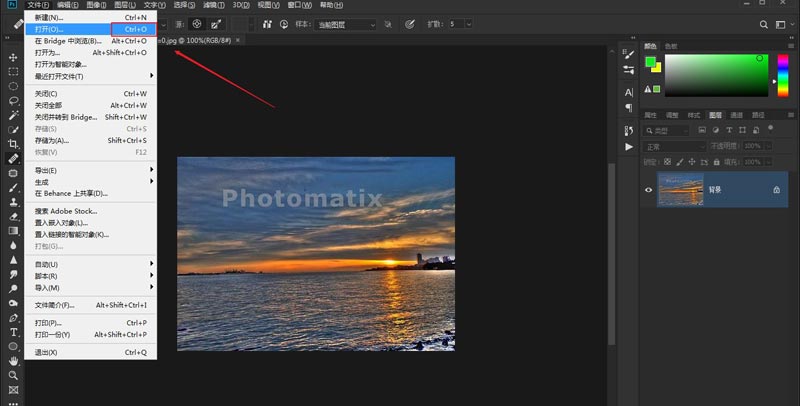Choose 存储为(A)... menu entry
Viewport: 800px width, 406px height.
tap(52, 140)
